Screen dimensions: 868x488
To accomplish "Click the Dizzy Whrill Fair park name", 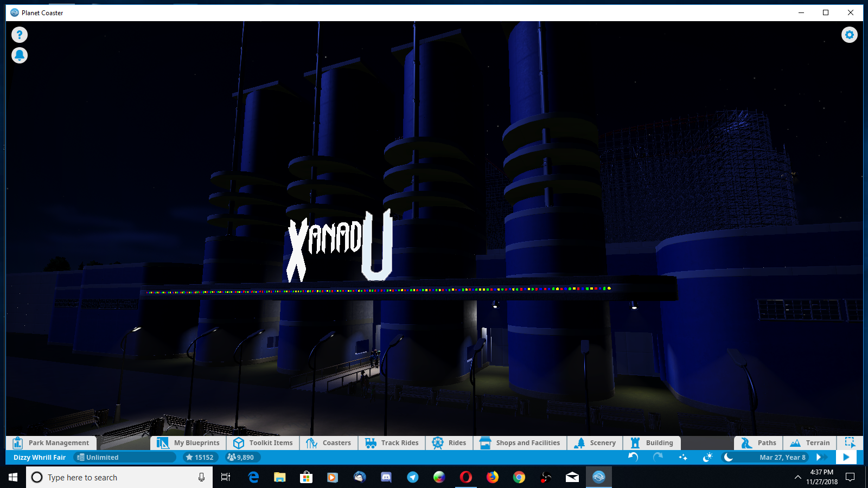I will (40, 458).
